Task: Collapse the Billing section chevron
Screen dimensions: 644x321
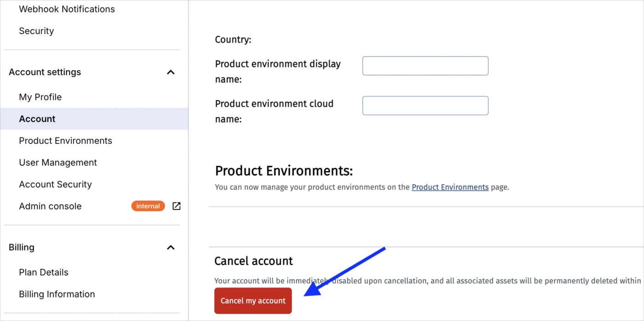Action: pyautogui.click(x=171, y=247)
